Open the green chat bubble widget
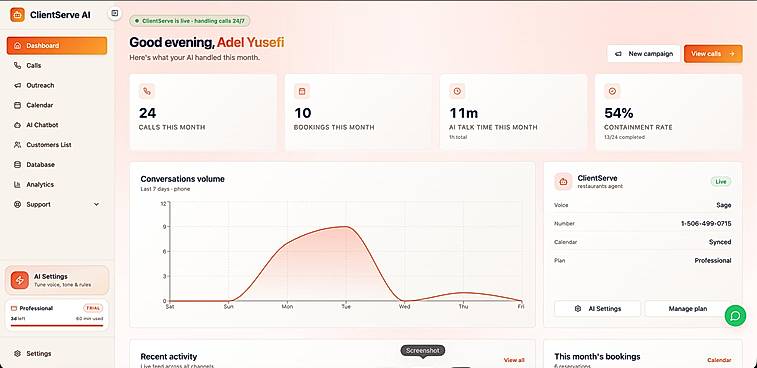757x368 pixels. 735,316
